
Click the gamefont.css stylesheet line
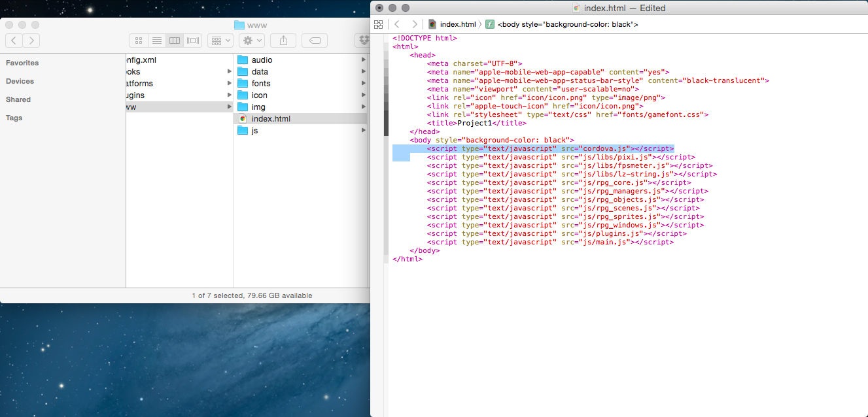568,114
